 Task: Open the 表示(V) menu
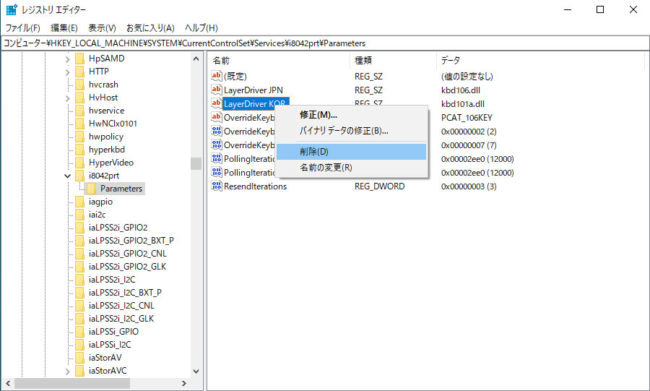(102, 28)
